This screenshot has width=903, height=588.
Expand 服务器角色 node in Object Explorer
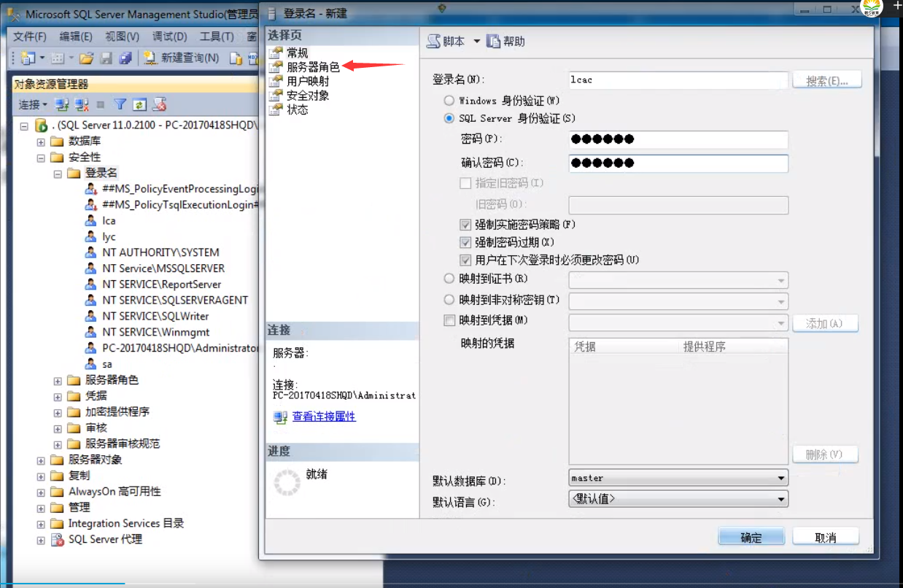[58, 380]
